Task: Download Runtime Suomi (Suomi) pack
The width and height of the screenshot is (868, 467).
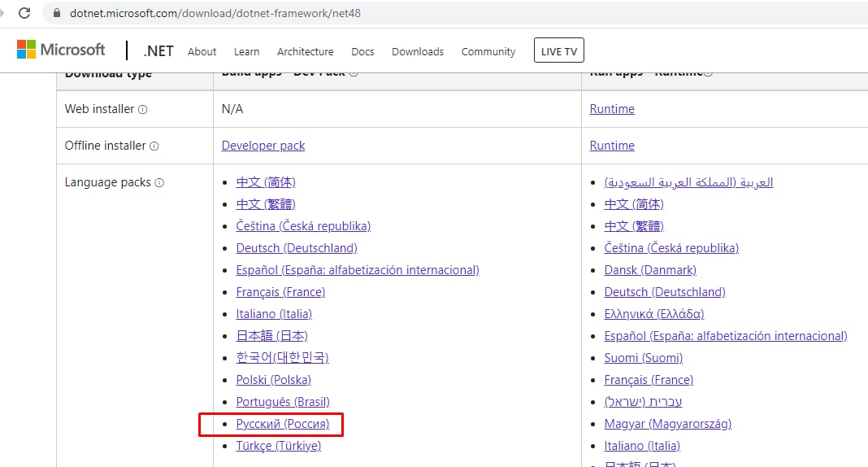Action: pyautogui.click(x=643, y=358)
